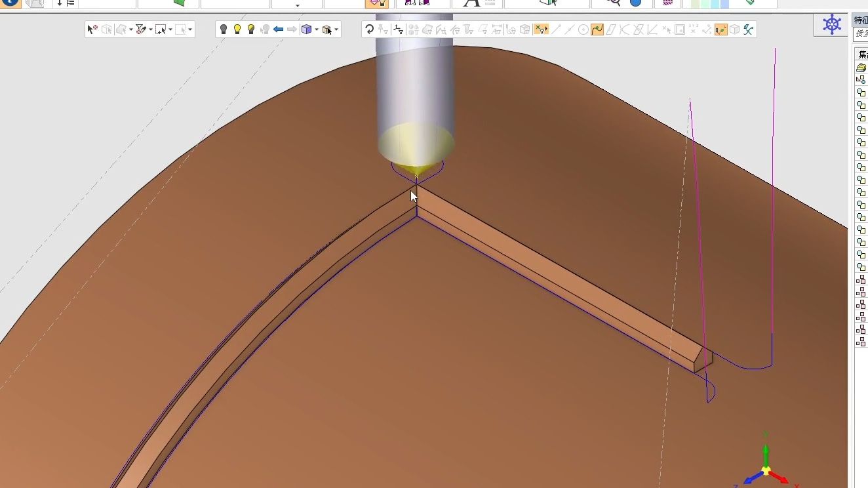This screenshot has width=868, height=488.
Task: Click the circle with center dot icon
Action: [583, 30]
